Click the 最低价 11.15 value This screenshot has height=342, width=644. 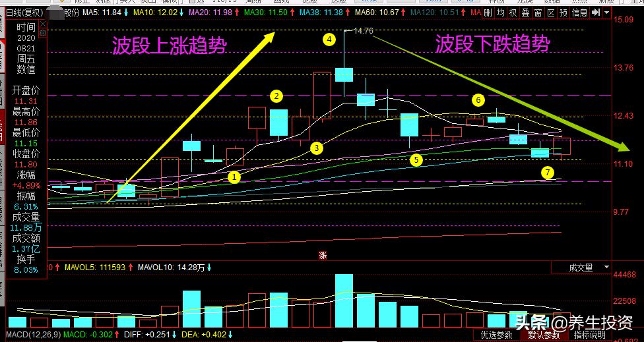[x=26, y=143]
